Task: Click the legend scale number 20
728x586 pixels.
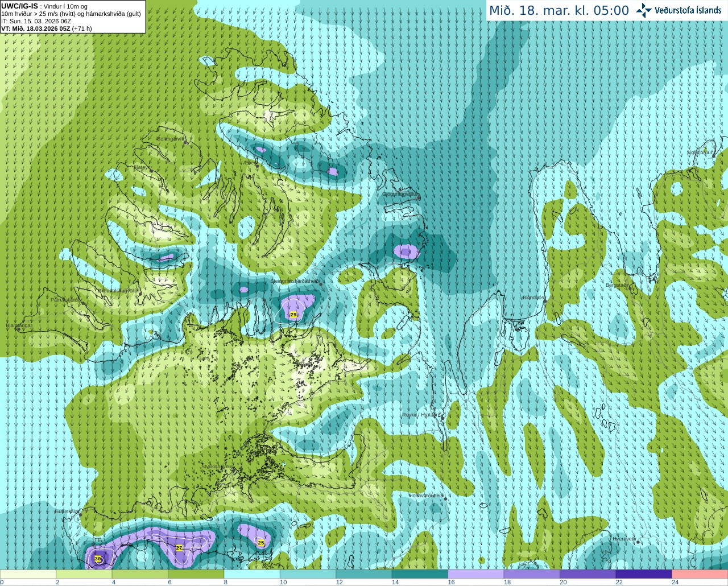Action: 563,582
